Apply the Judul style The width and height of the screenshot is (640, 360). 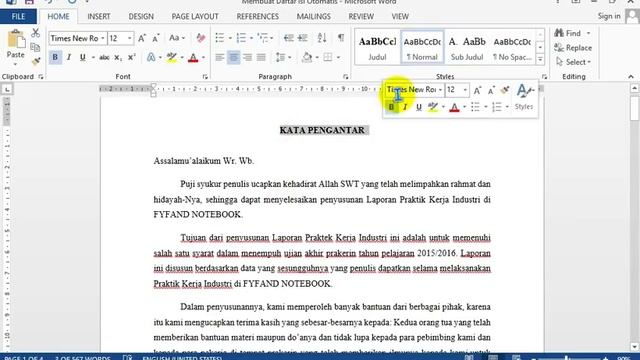click(x=377, y=47)
